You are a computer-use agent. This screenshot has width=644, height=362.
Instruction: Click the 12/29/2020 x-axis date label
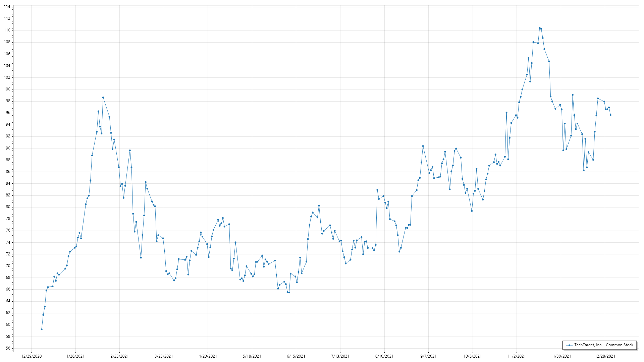click(x=31, y=356)
